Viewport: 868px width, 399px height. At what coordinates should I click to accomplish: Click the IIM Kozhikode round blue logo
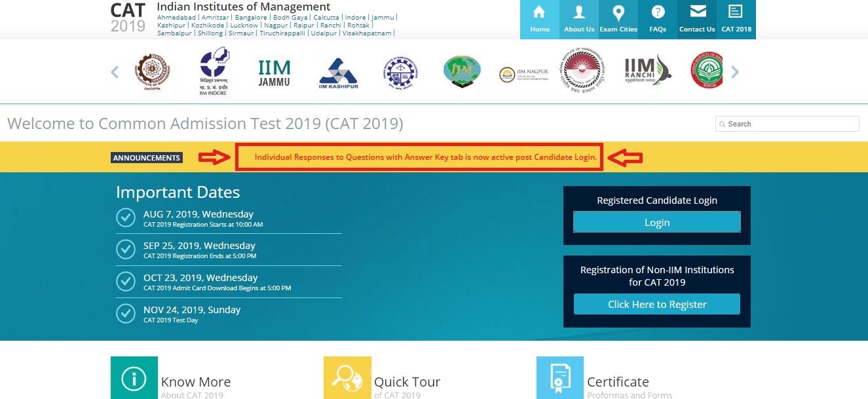tap(400, 72)
